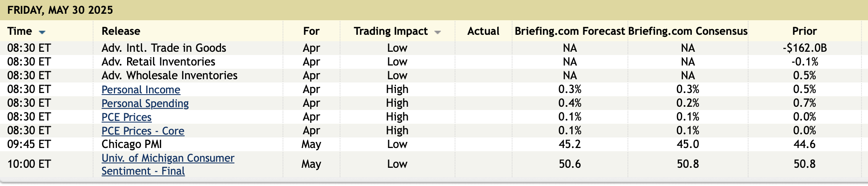Click the Time column header text
The image size is (868, 186).
coord(19,31)
